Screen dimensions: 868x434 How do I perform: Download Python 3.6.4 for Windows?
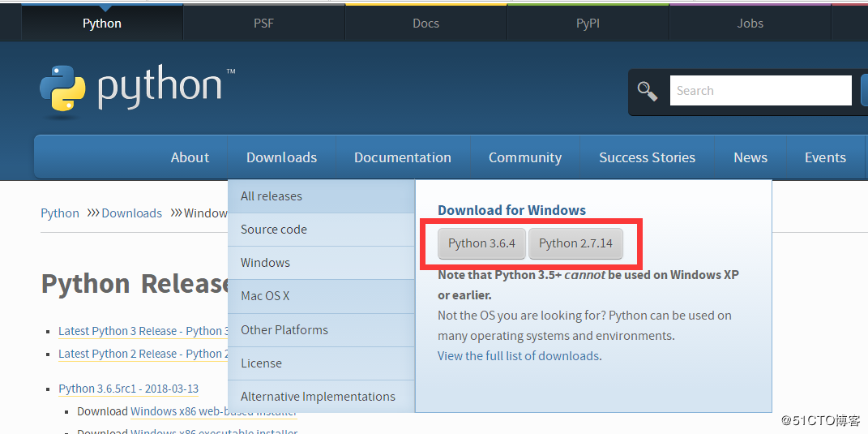click(481, 243)
